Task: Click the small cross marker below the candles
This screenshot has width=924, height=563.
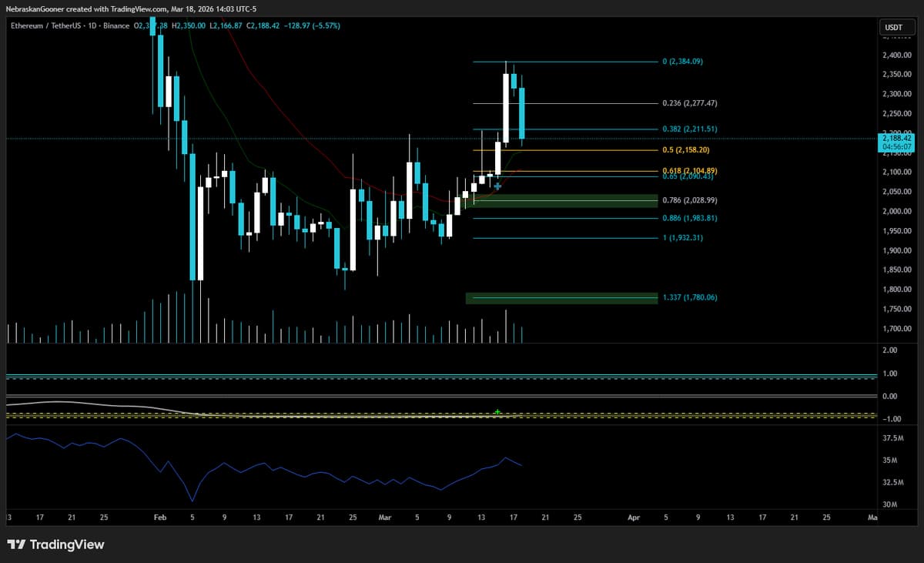Action: tap(499, 186)
